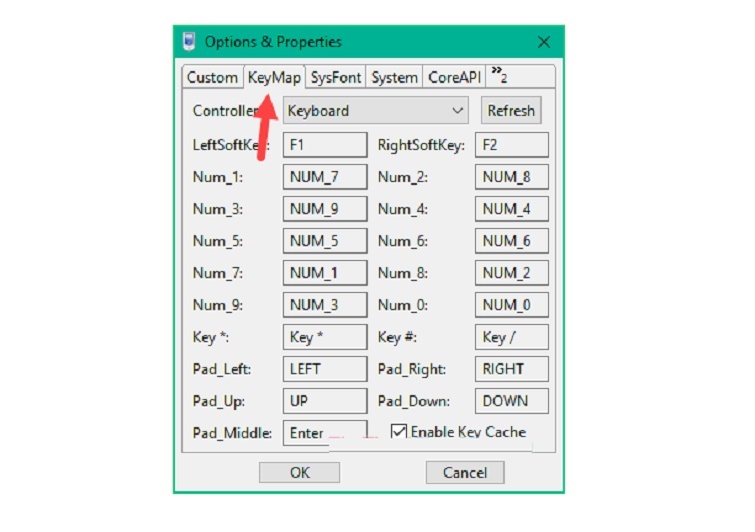The image size is (755, 532).
Task: Switch to the Custom tab
Action: click(x=212, y=77)
